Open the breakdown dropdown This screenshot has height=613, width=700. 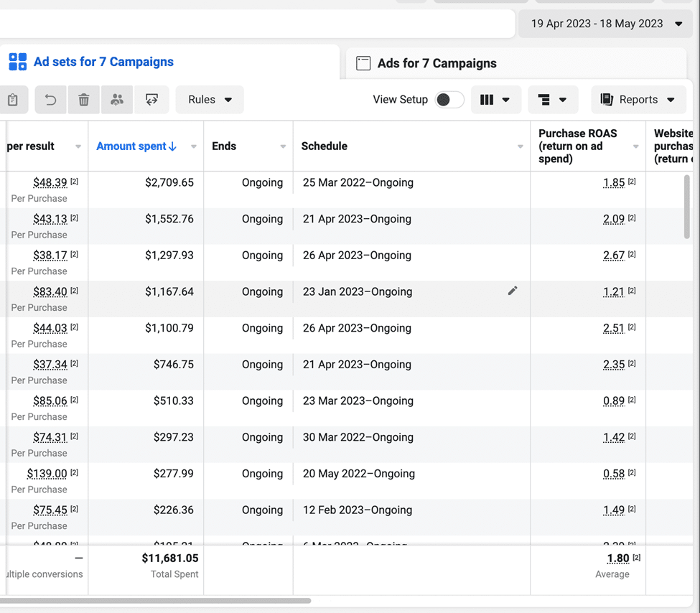tap(553, 100)
